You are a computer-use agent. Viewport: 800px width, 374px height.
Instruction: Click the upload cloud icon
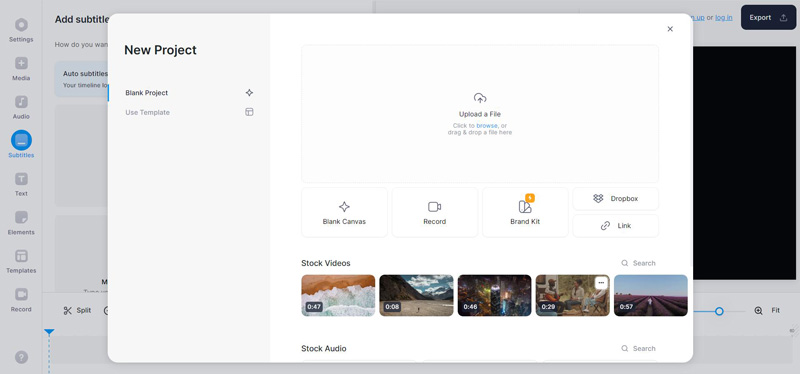[x=480, y=98]
